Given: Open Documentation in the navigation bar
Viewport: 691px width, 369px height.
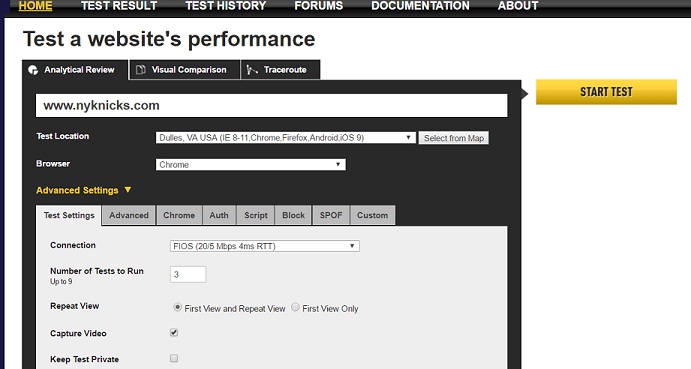Looking at the screenshot, I should (420, 6).
